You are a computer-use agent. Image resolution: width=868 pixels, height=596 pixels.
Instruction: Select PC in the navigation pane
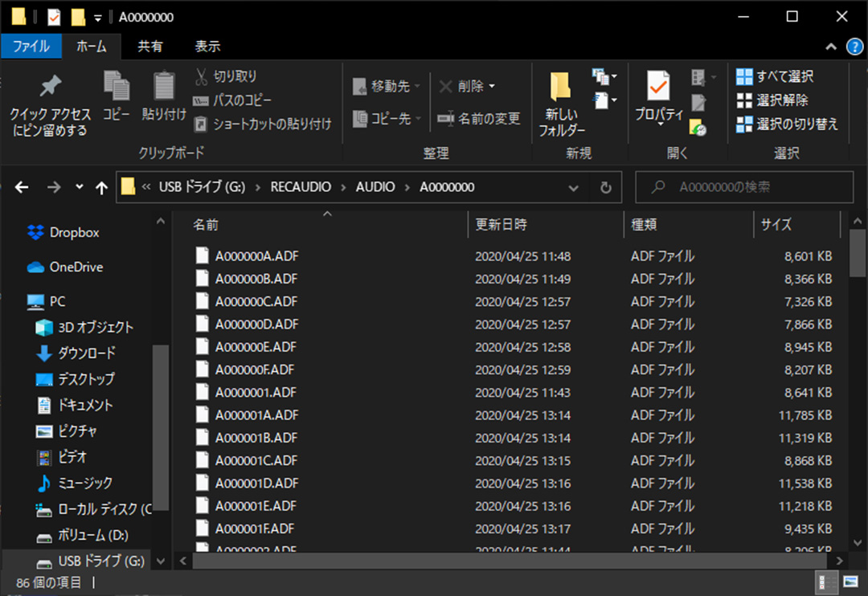click(x=47, y=301)
